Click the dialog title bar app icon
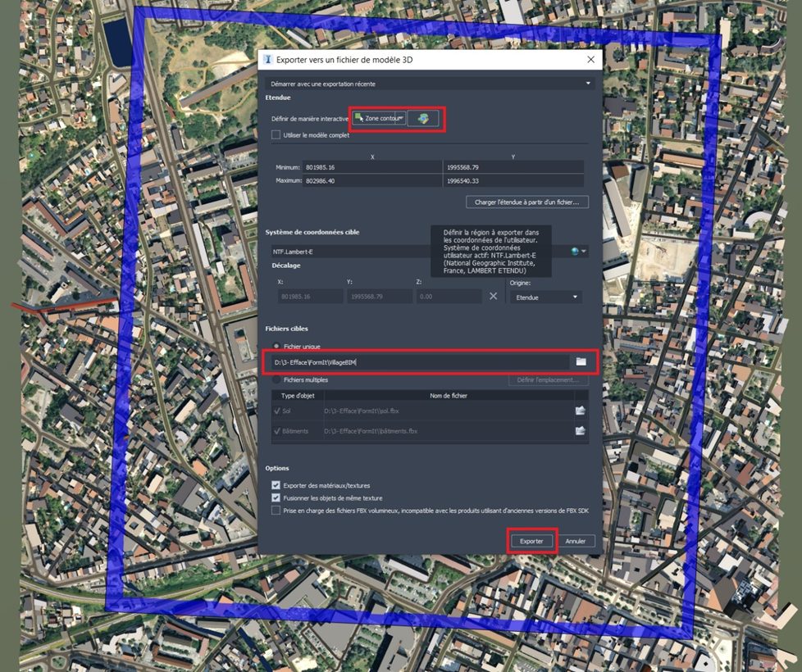The width and height of the screenshot is (802, 672). tap(267, 60)
